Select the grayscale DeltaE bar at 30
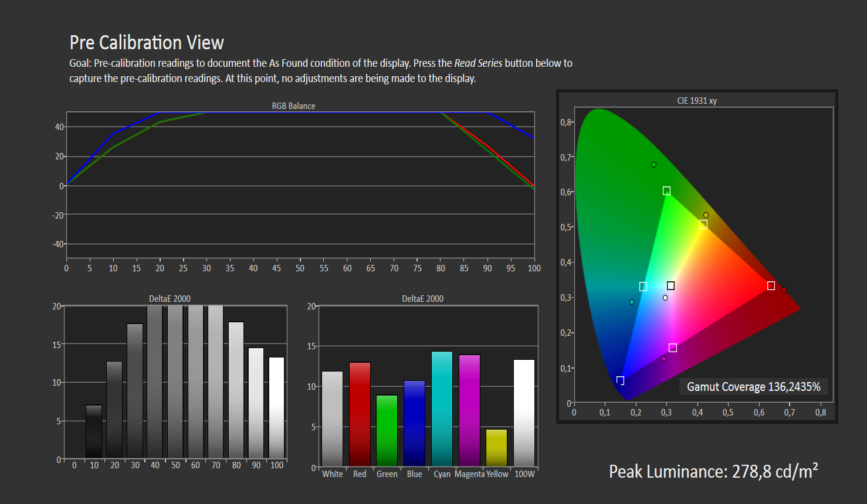Screen dimensions: 867x504 [135, 391]
